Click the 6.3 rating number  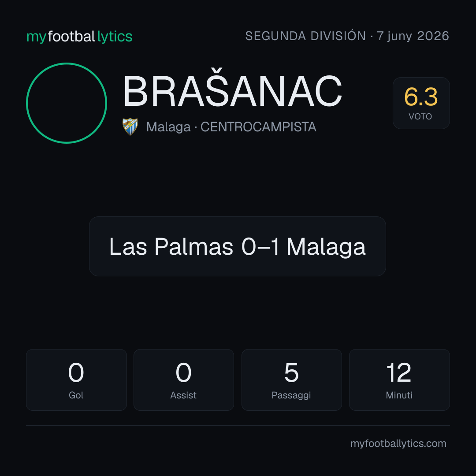421,97
